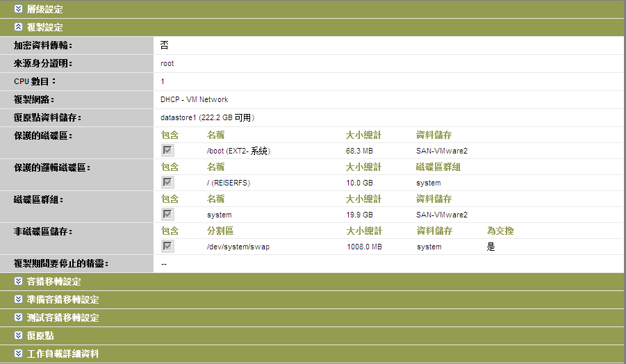Click the 'SAN-VMware2' datastore in /boot row
626x364 pixels.
[x=442, y=151]
